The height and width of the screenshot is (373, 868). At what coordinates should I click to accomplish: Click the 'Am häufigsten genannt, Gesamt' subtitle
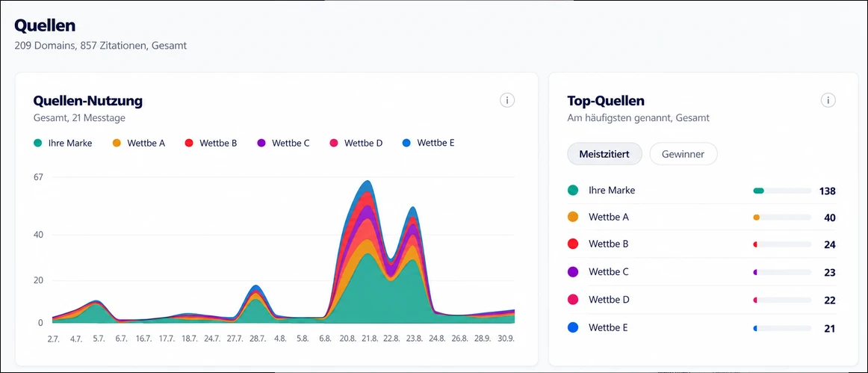(x=638, y=118)
